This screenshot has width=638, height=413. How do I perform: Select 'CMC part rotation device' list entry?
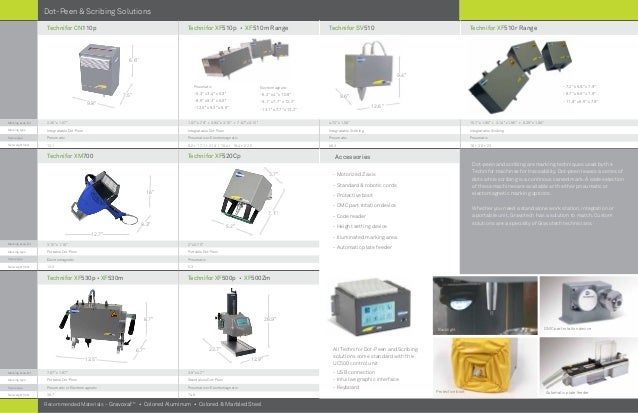point(365,205)
